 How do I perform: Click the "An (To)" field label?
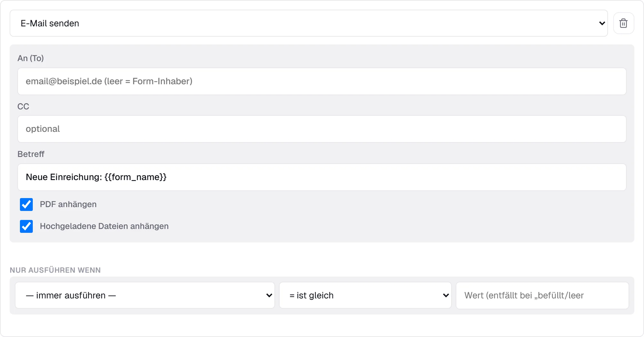31,58
